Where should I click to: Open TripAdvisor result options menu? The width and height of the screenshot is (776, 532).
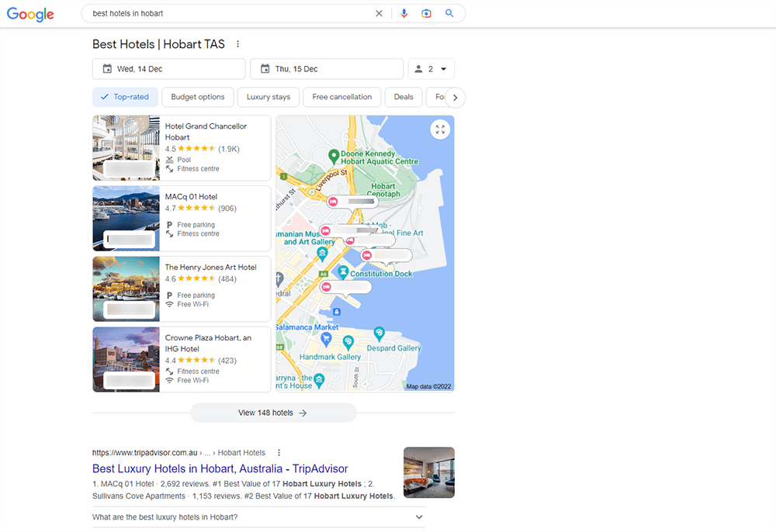click(279, 452)
